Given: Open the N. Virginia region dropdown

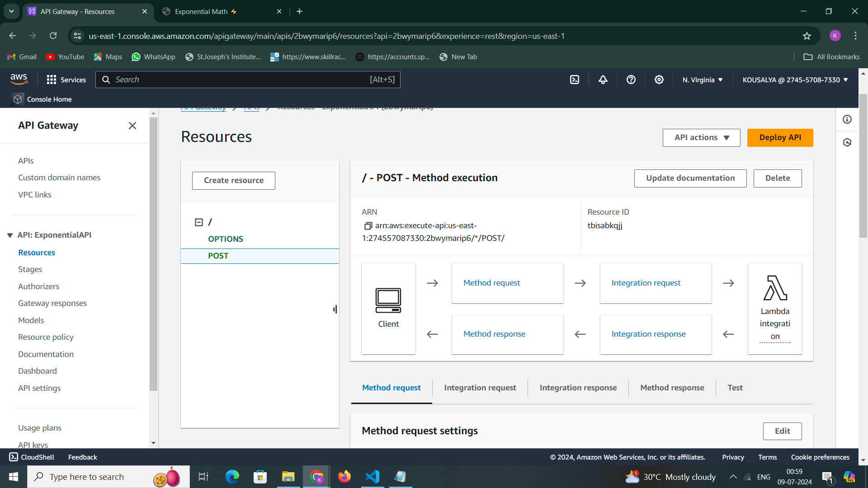Looking at the screenshot, I should [703, 80].
